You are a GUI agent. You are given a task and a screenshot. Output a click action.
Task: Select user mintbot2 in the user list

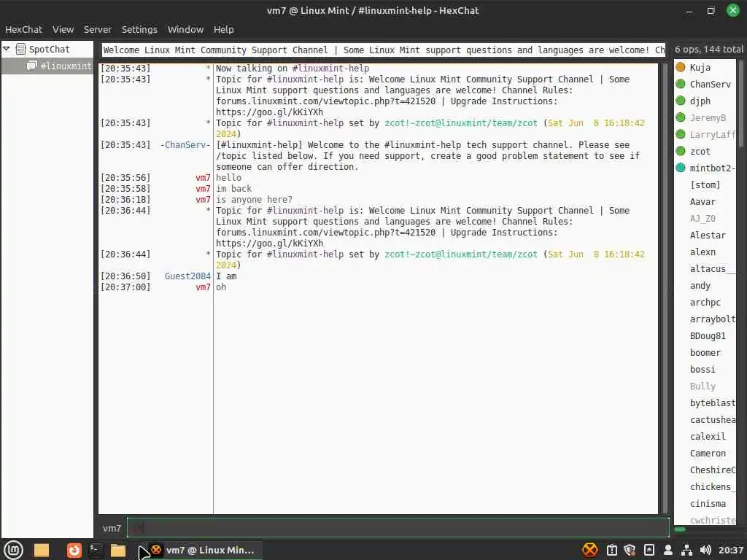coord(712,168)
